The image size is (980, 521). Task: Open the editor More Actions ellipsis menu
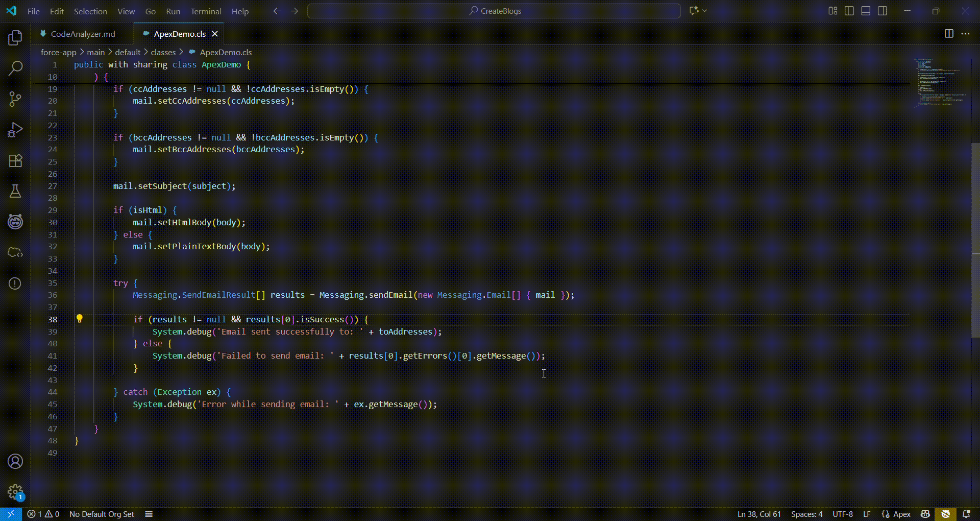(965, 34)
